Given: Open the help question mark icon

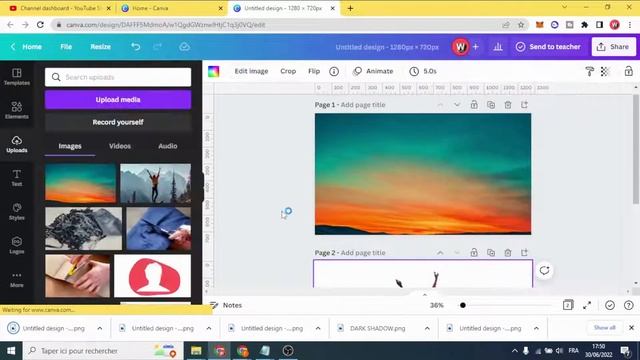Looking at the screenshot, I should pyautogui.click(x=629, y=305).
